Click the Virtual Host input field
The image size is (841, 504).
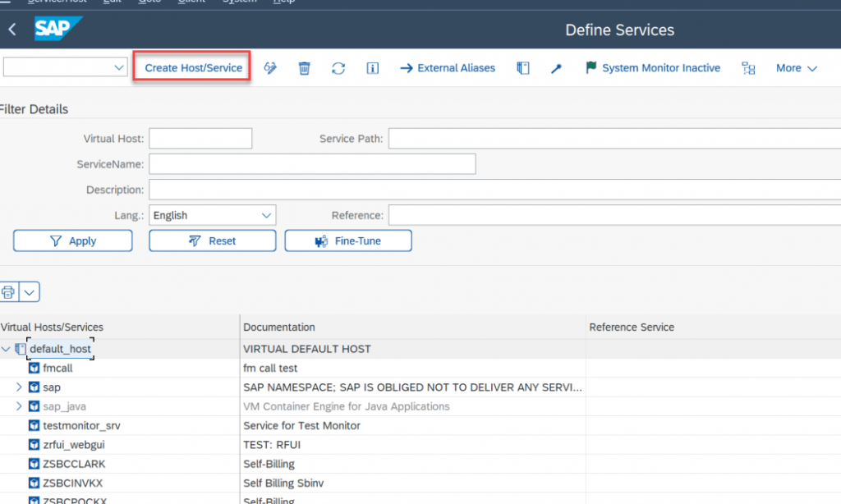200,139
